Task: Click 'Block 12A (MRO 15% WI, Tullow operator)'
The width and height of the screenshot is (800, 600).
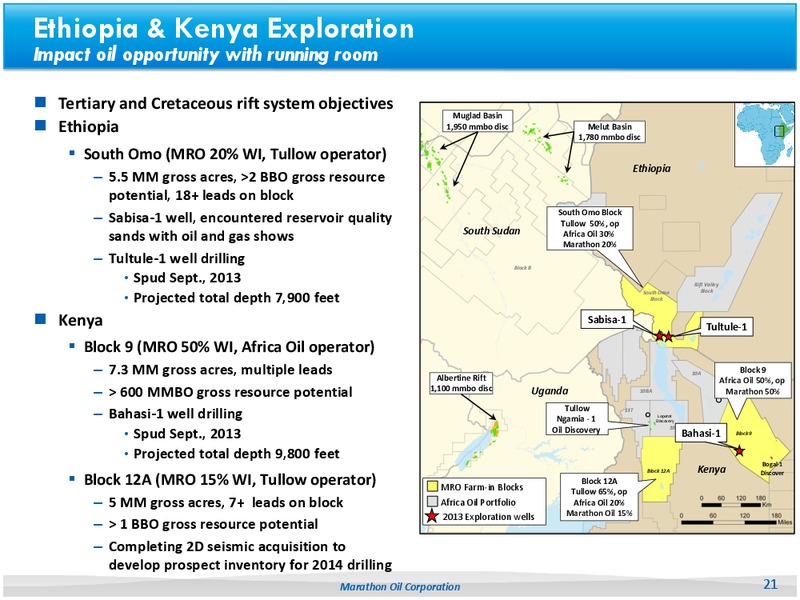Action: 230,480
